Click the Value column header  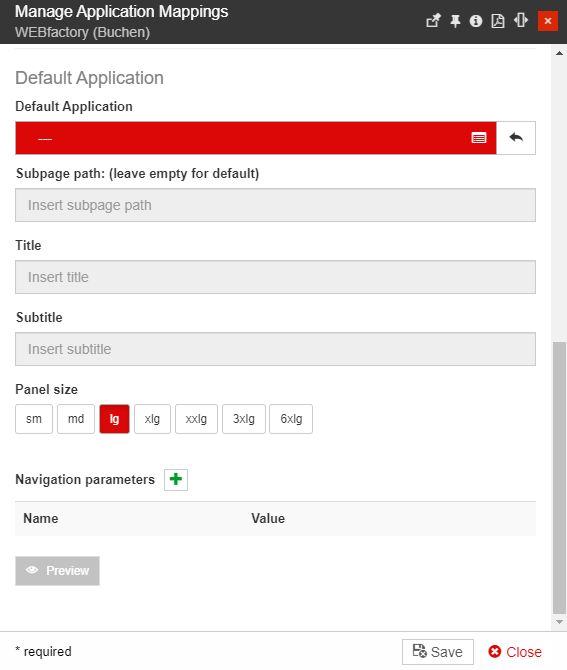pyautogui.click(x=268, y=518)
